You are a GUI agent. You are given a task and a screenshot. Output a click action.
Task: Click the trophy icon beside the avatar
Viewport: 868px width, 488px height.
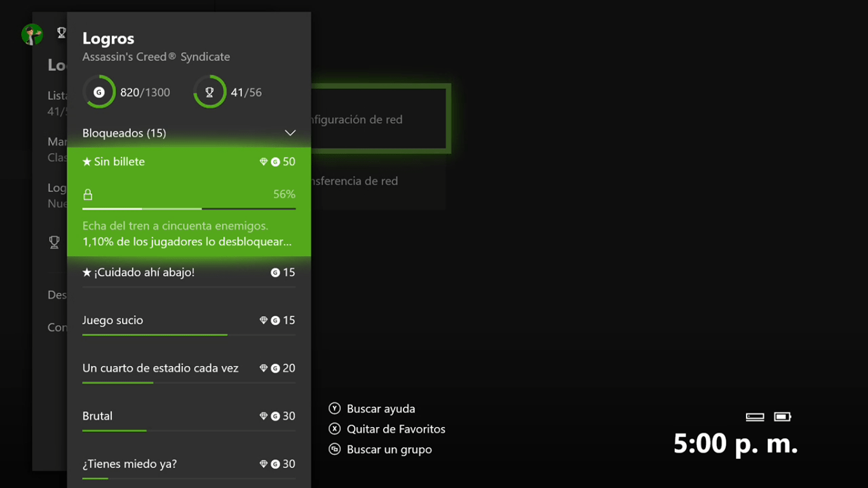click(x=62, y=32)
